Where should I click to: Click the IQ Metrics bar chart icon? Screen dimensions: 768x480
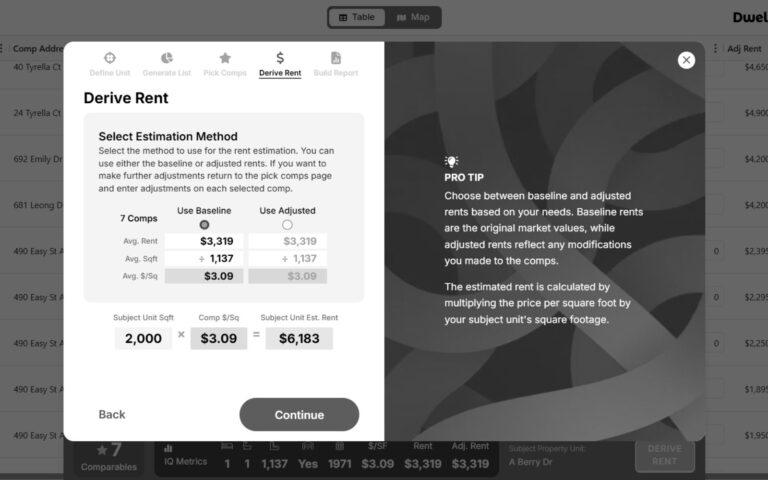[x=168, y=448]
